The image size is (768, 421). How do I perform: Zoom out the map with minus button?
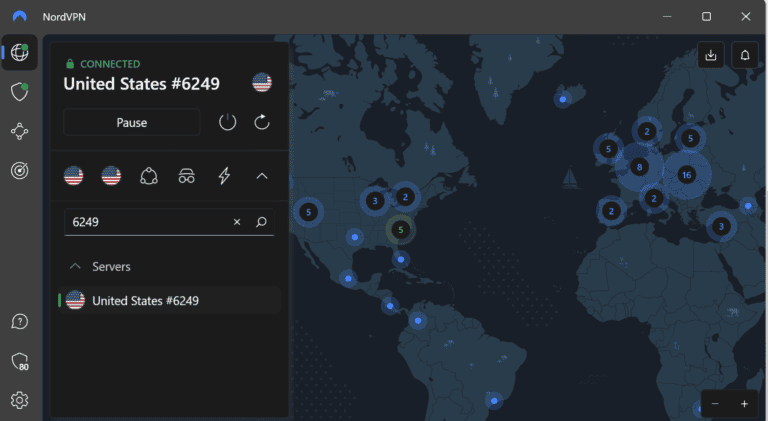(714, 404)
